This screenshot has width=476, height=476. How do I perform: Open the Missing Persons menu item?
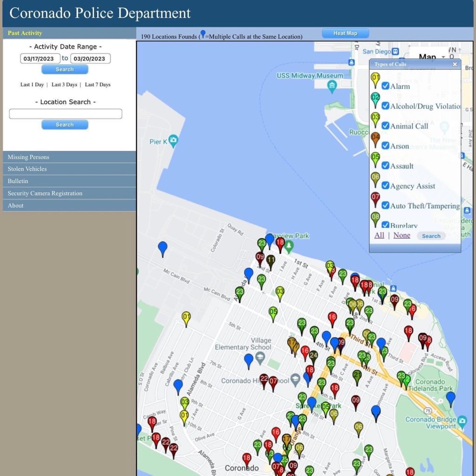click(28, 157)
